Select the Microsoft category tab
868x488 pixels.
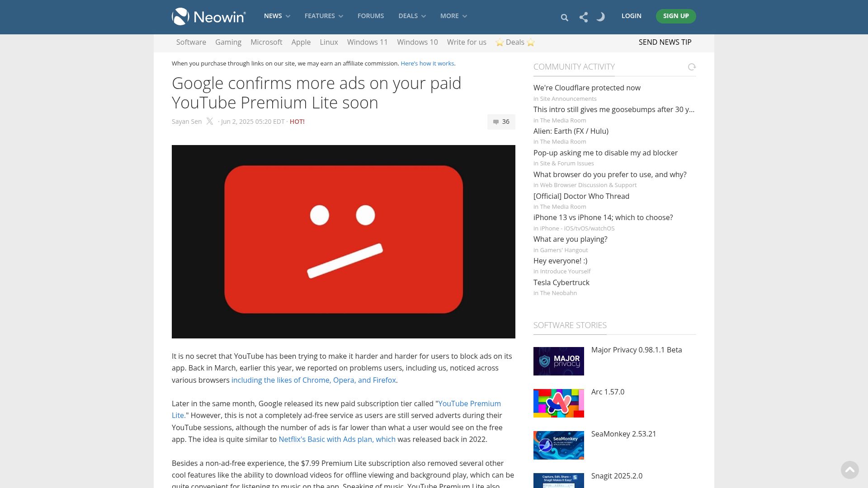point(266,42)
